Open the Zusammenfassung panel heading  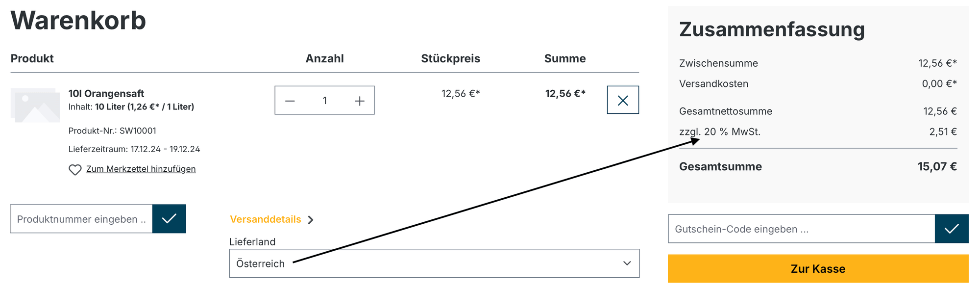[771, 29]
